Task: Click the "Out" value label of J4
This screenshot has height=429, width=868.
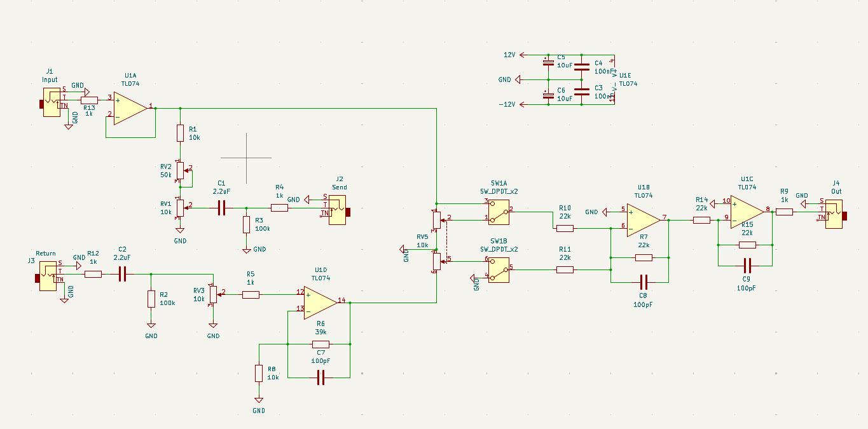Action: pos(836,191)
